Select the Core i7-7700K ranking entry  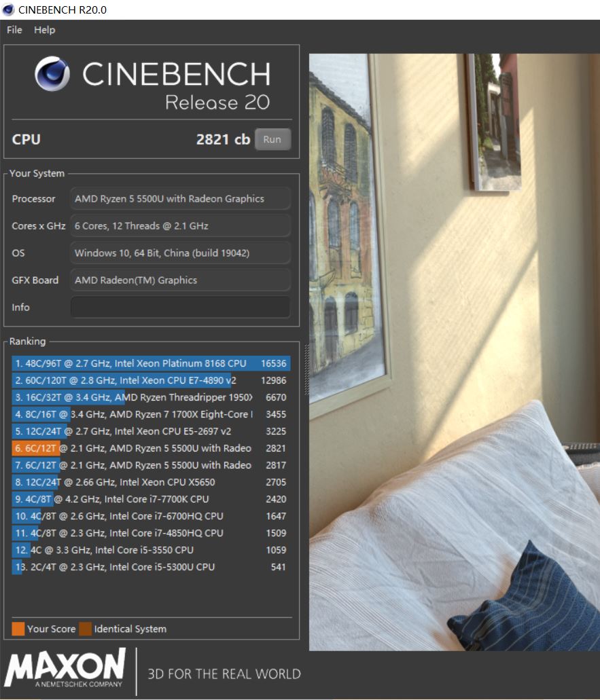149,499
